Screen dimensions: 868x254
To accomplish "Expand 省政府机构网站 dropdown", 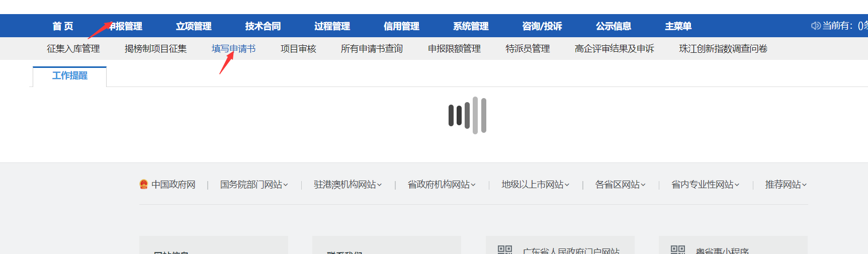I will pos(442,185).
